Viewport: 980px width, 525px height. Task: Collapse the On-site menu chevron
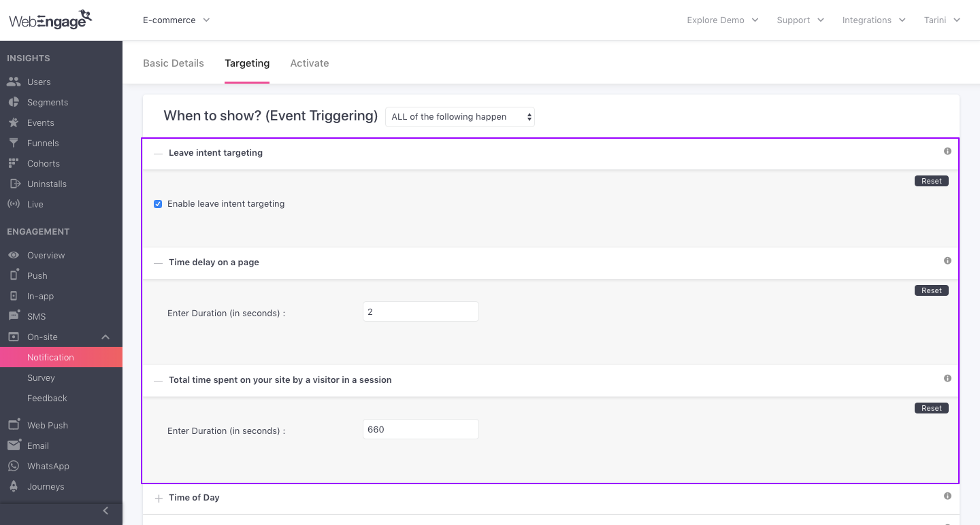tap(105, 337)
